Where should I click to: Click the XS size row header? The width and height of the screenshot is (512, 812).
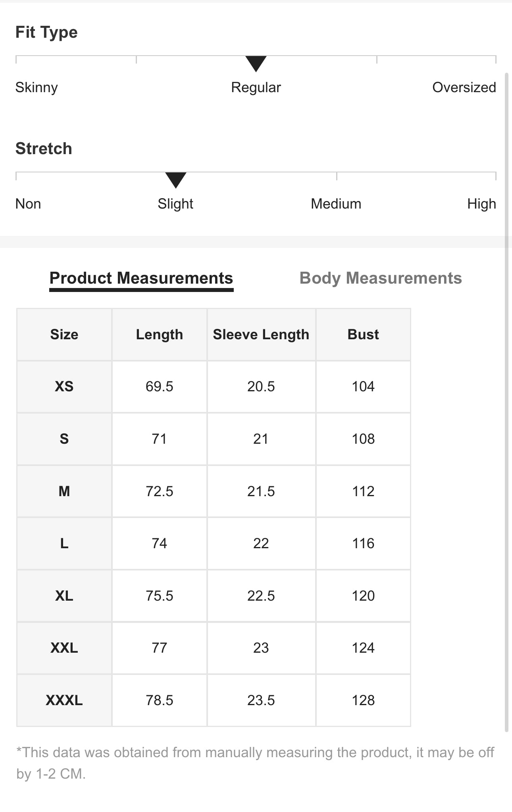point(64,387)
